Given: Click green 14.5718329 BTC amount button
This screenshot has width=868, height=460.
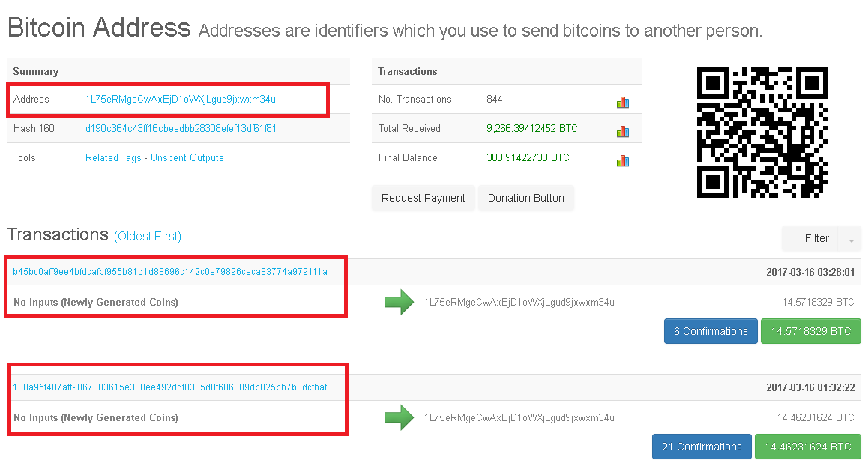Looking at the screenshot, I should pyautogui.click(x=810, y=331).
